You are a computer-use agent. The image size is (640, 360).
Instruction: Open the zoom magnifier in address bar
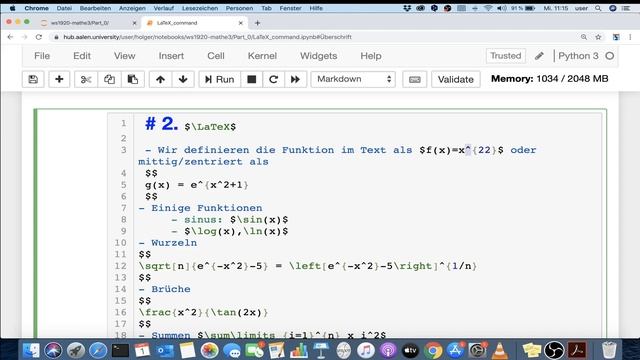584,37
